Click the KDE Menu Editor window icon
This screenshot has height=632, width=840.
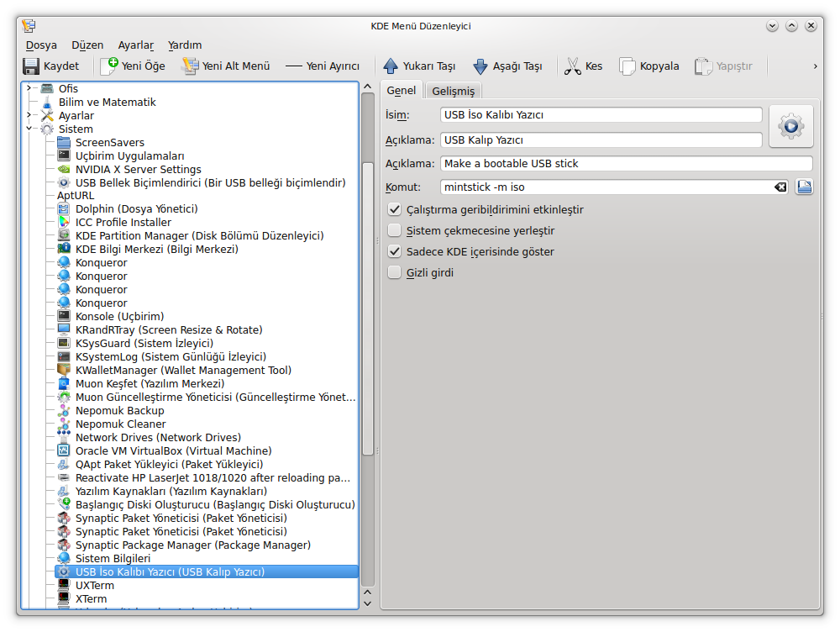click(x=29, y=26)
